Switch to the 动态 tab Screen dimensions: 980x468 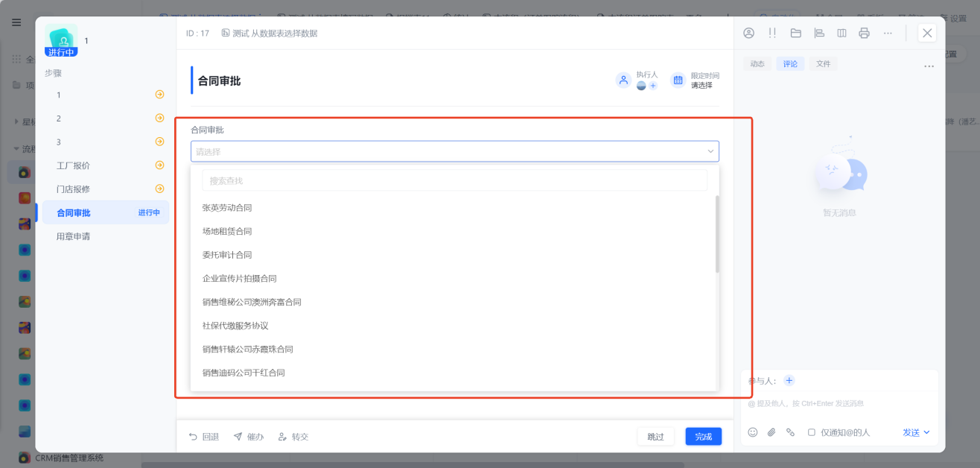[x=757, y=64]
